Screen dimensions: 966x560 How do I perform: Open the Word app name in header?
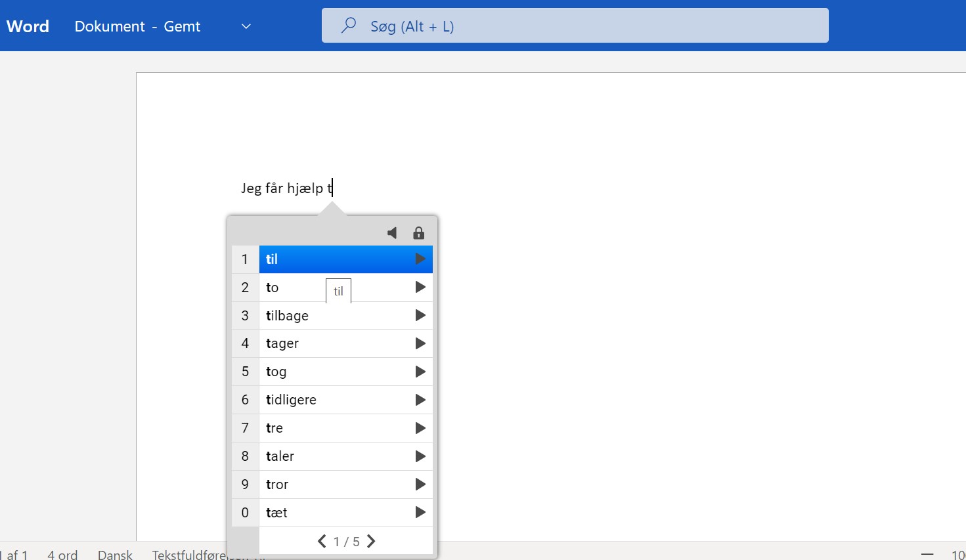click(x=28, y=26)
